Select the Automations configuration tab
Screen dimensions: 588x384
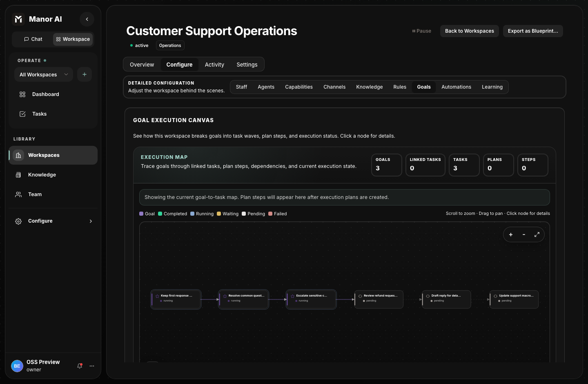coord(457,87)
